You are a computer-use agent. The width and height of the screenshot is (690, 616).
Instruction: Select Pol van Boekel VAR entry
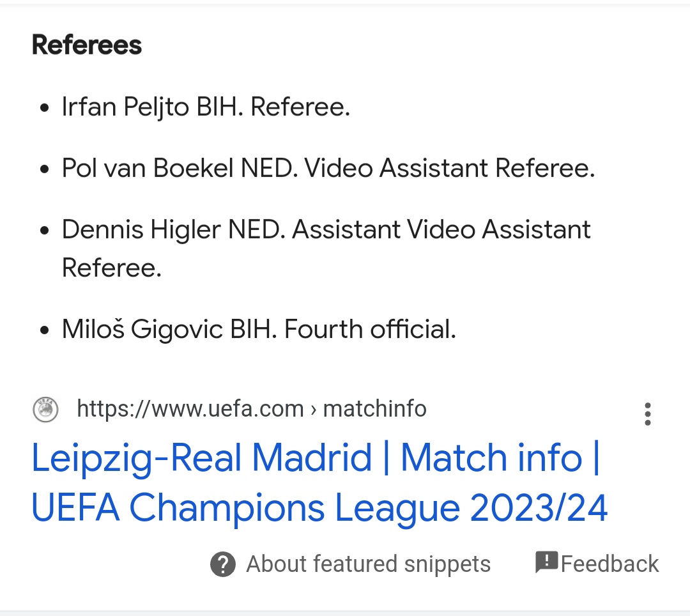pos(328,168)
